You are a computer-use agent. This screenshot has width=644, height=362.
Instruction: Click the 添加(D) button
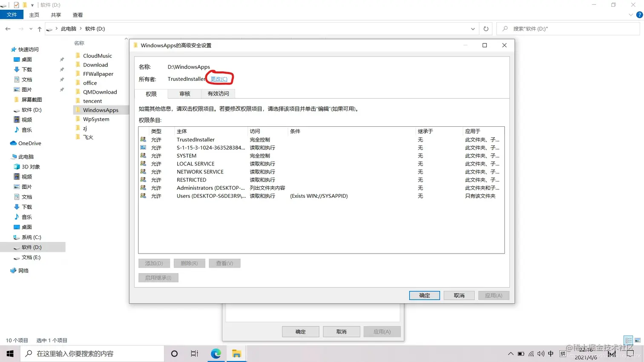154,263
